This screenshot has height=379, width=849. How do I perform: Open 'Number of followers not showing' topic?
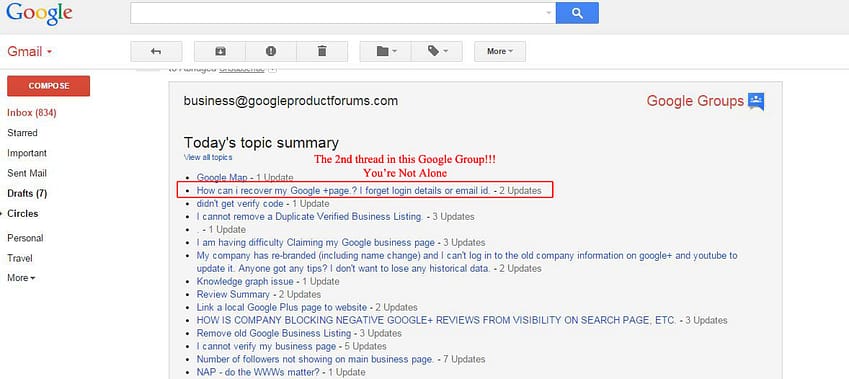315,360
